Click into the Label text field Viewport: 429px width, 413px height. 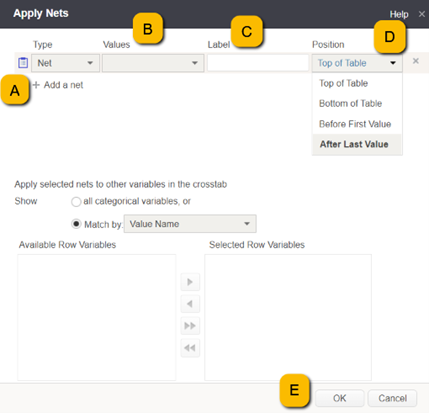click(x=258, y=63)
